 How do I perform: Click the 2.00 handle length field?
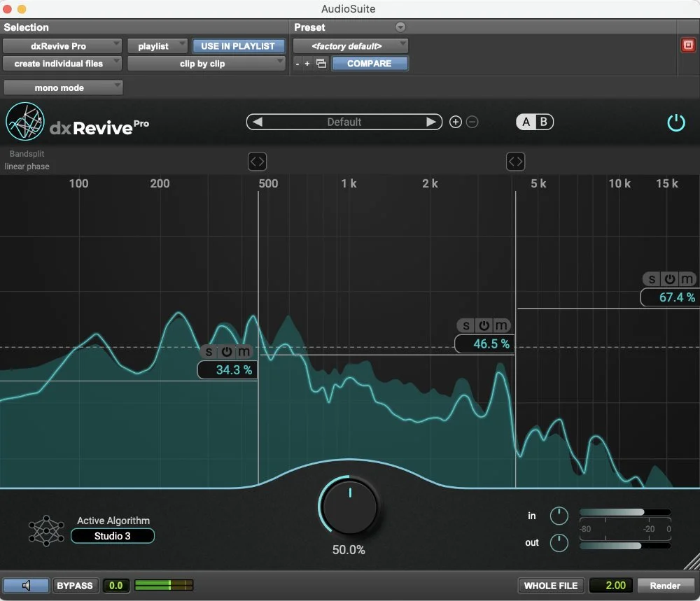point(610,586)
